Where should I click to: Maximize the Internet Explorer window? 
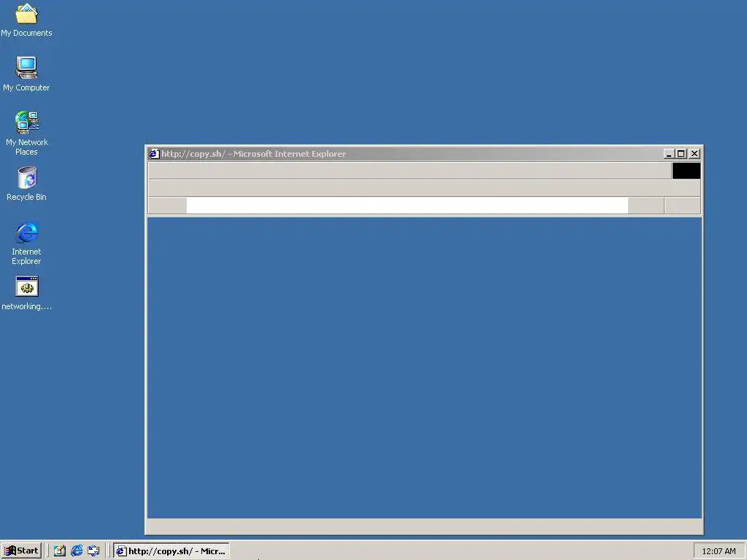tap(681, 154)
